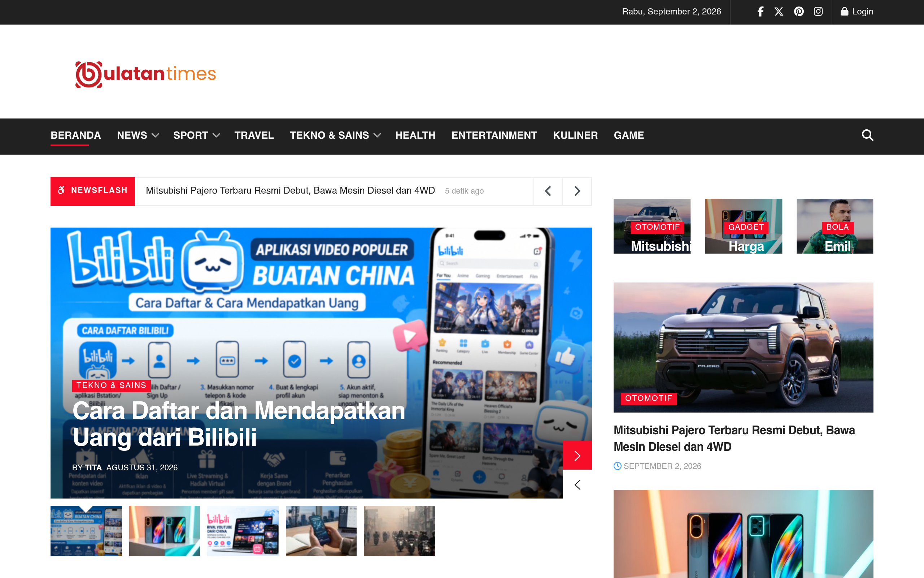Click the 5 detik ago timestamp
924x578 pixels.
(464, 191)
